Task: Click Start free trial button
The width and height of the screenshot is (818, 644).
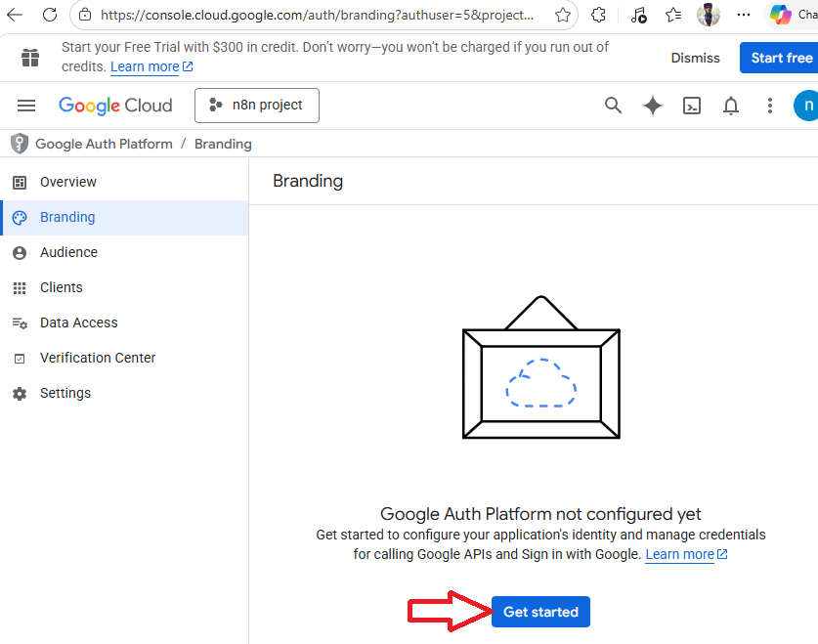Action: tap(780, 58)
